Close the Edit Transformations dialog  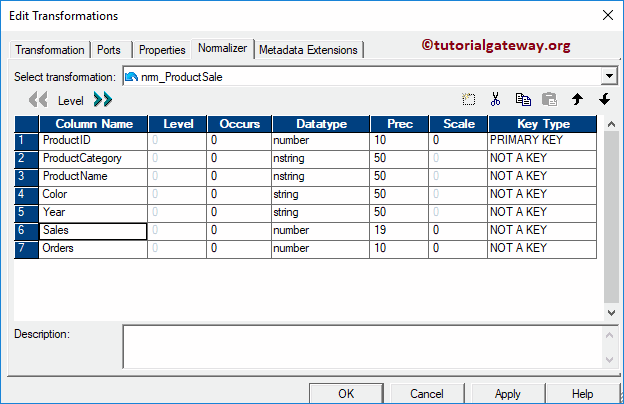608,16
